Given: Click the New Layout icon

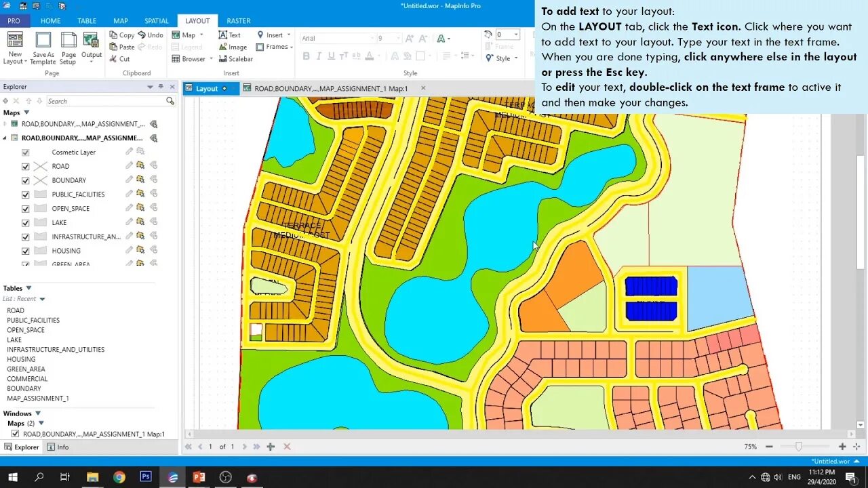Looking at the screenshot, I should [x=15, y=47].
